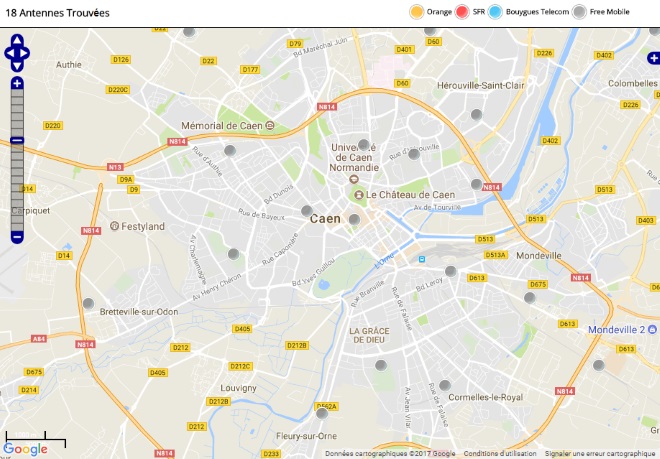Click the Google logo on the map
Image resolution: width=660 pixels, height=459 pixels.
[x=25, y=450]
